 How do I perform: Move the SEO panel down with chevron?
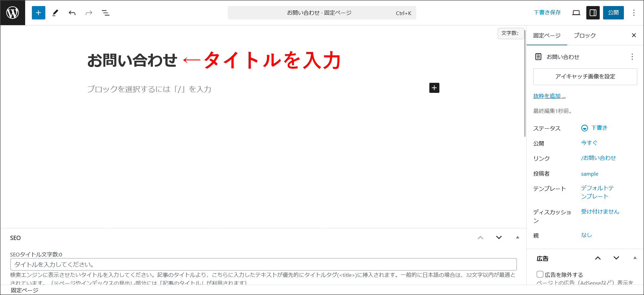pos(499,237)
